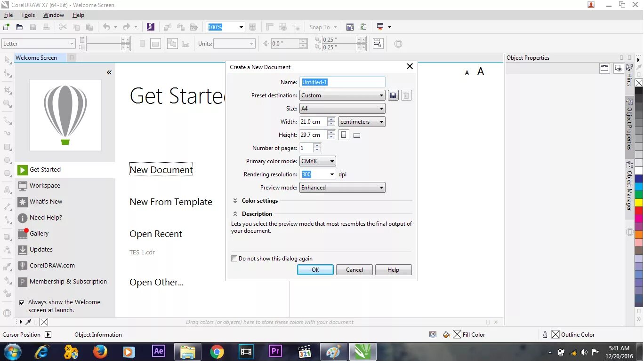Click the large A text size icon
The height and width of the screenshot is (363, 644).
click(x=481, y=71)
